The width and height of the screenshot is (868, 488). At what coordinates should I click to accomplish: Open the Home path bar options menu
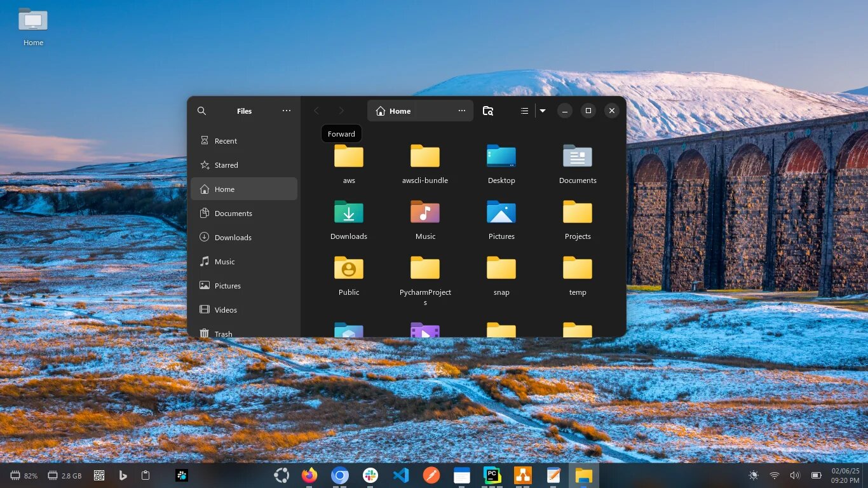coord(462,111)
